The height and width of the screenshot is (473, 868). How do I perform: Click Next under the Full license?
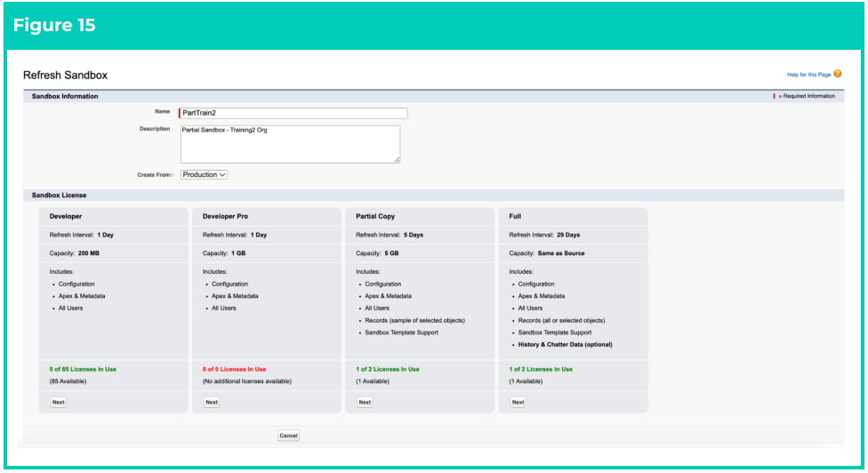click(518, 402)
